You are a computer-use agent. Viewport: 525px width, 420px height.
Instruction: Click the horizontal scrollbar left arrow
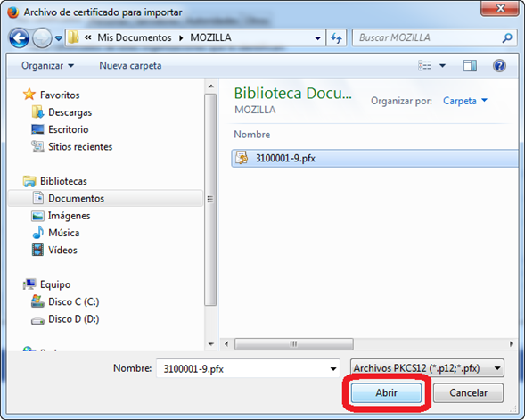pyautogui.click(x=226, y=343)
